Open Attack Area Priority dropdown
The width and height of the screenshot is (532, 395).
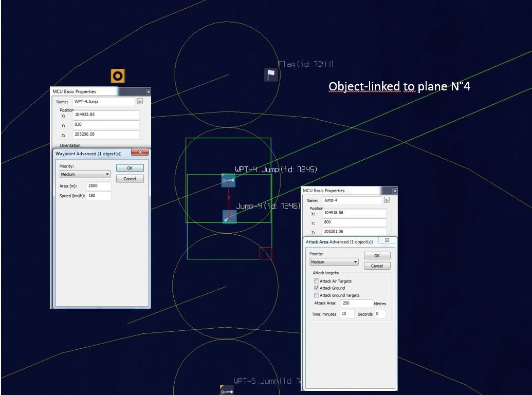coord(334,262)
